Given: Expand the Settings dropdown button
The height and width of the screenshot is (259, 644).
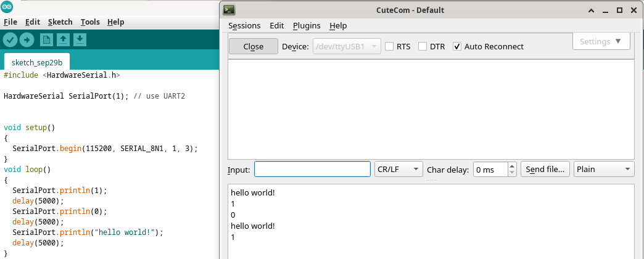Looking at the screenshot, I should (x=601, y=41).
